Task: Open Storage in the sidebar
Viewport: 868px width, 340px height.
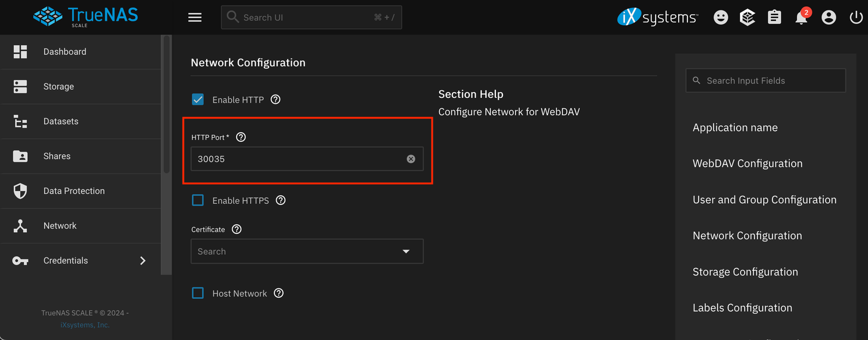Action: point(81,86)
